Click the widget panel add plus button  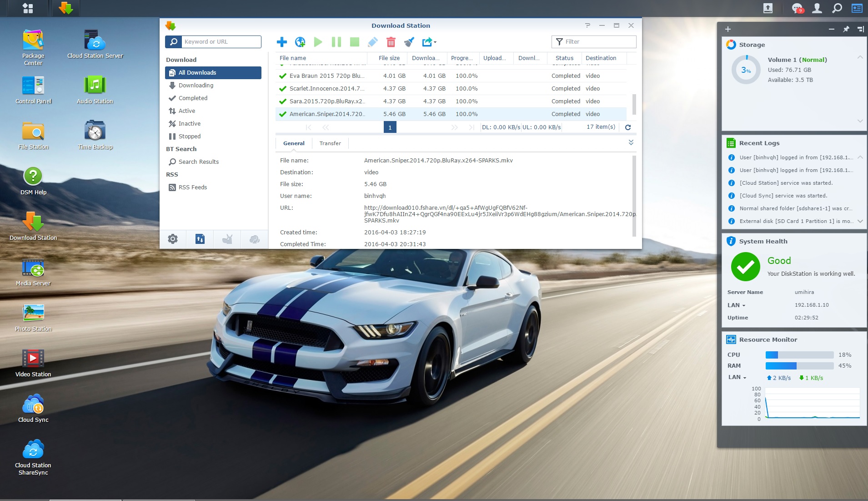[728, 29]
